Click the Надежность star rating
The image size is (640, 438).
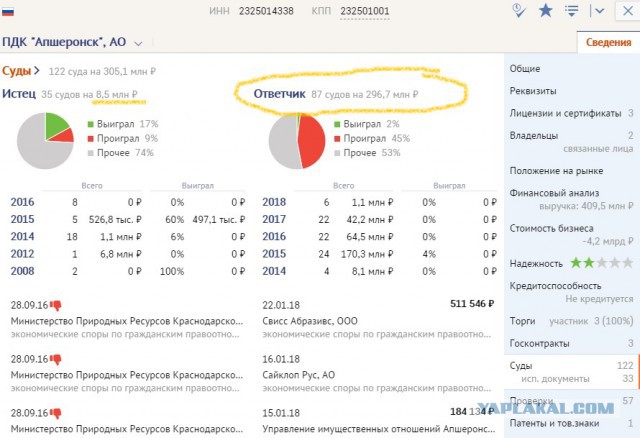[x=602, y=263]
